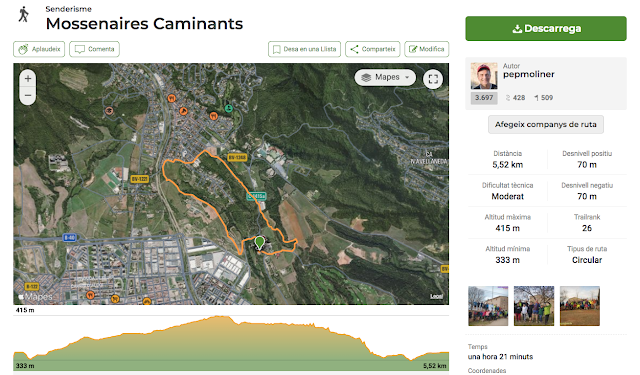The image size is (640, 375).
Task: Save trail with Desa en una Llista
Action: (304, 49)
